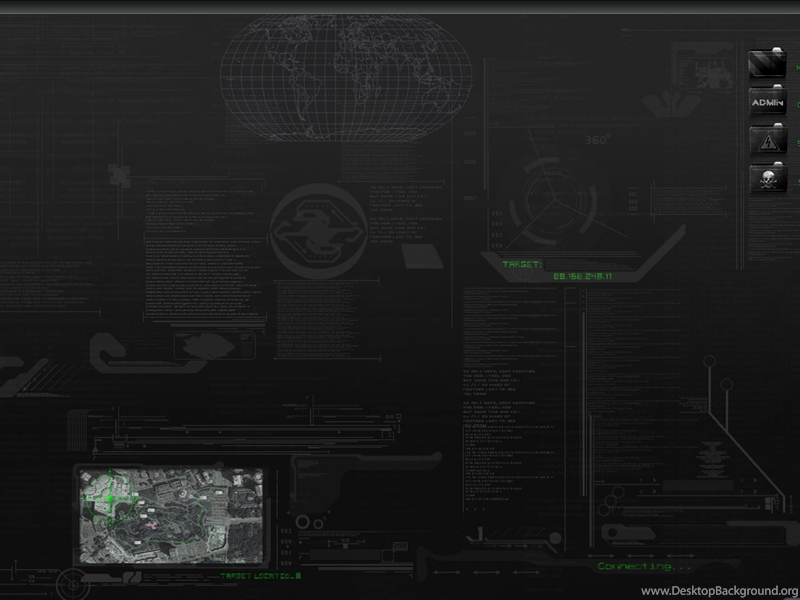Open the striped black folder icon
Image resolution: width=800 pixels, height=600 pixels.
coord(768,63)
